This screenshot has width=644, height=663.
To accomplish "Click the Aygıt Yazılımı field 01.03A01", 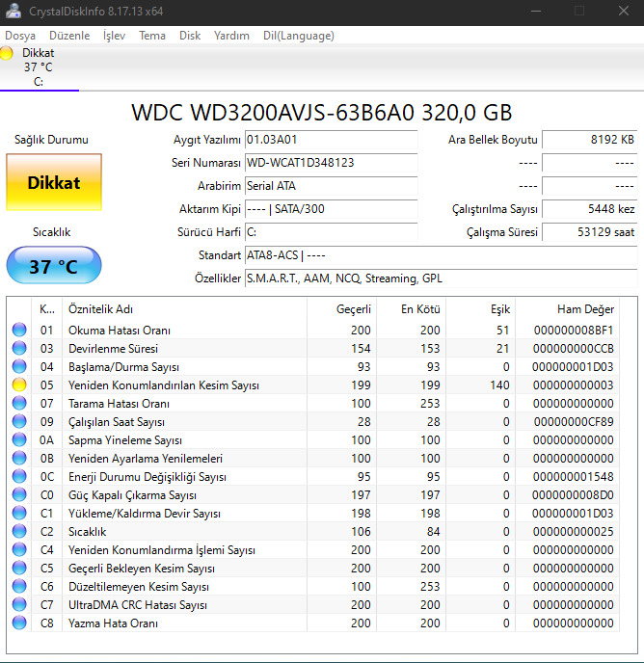I will [x=332, y=140].
